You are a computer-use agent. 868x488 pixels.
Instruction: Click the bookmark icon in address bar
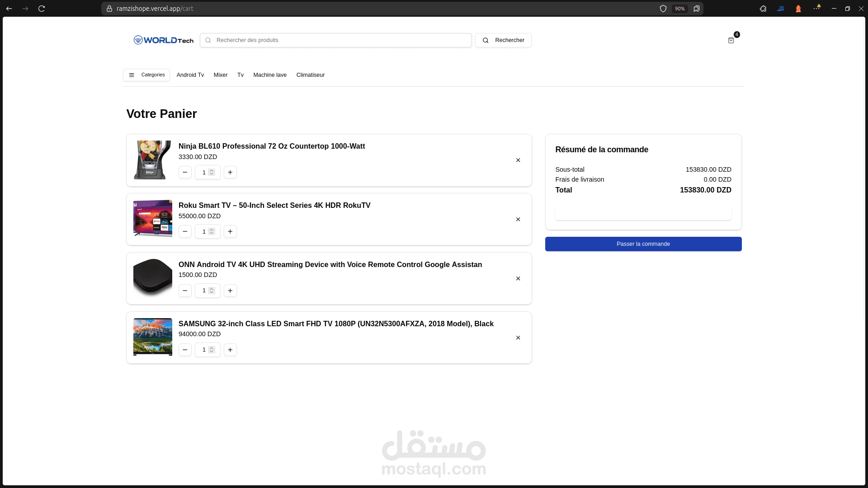point(697,9)
